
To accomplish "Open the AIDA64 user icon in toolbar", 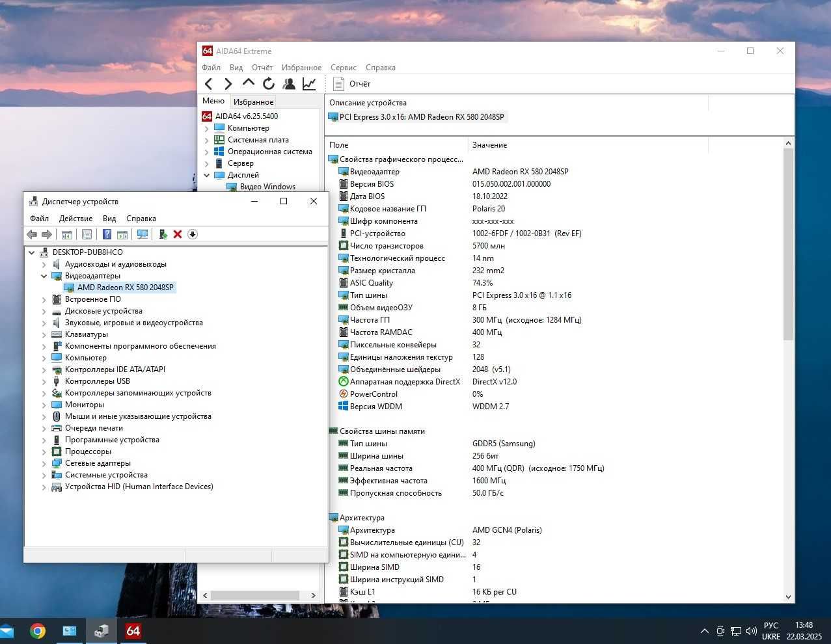I will click(x=289, y=83).
